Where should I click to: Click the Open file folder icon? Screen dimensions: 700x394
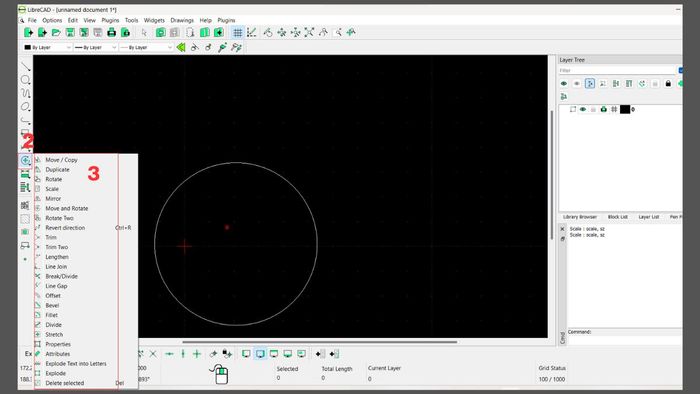tap(56, 32)
